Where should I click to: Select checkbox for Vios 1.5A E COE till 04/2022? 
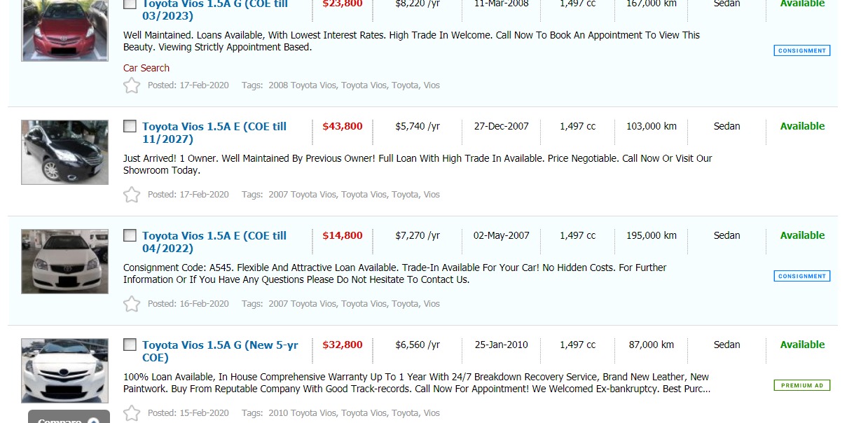pyautogui.click(x=130, y=236)
